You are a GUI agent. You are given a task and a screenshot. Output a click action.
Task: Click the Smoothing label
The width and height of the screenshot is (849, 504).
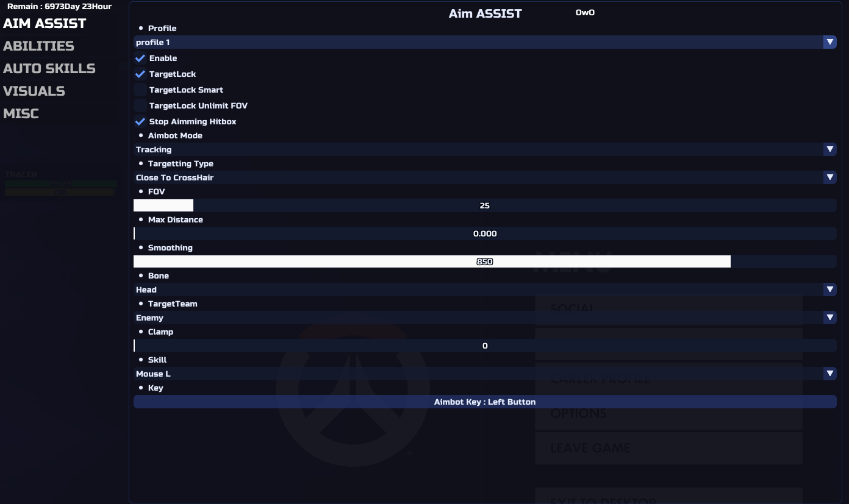pyautogui.click(x=170, y=248)
